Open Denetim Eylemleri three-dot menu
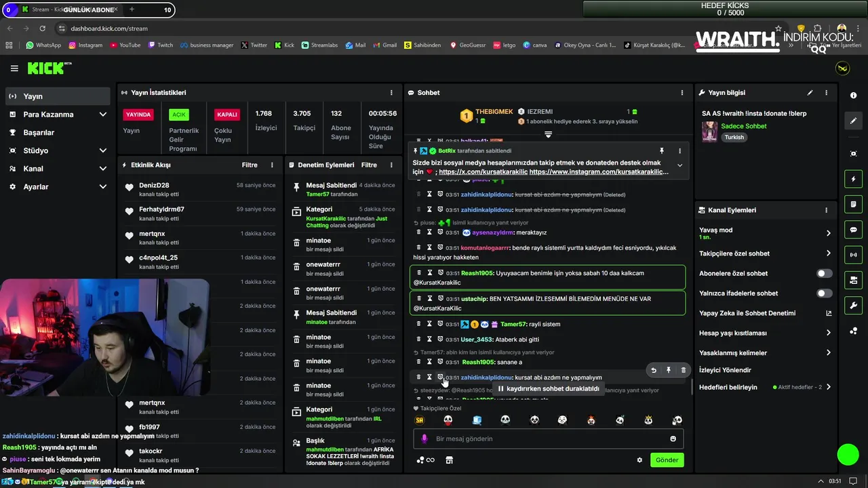868x488 pixels. [x=391, y=165]
